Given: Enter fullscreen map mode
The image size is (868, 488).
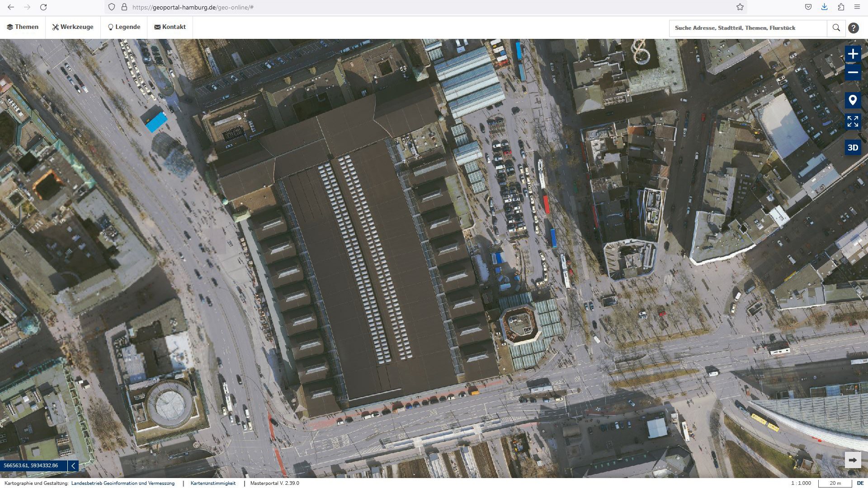Looking at the screenshot, I should pyautogui.click(x=853, y=121).
